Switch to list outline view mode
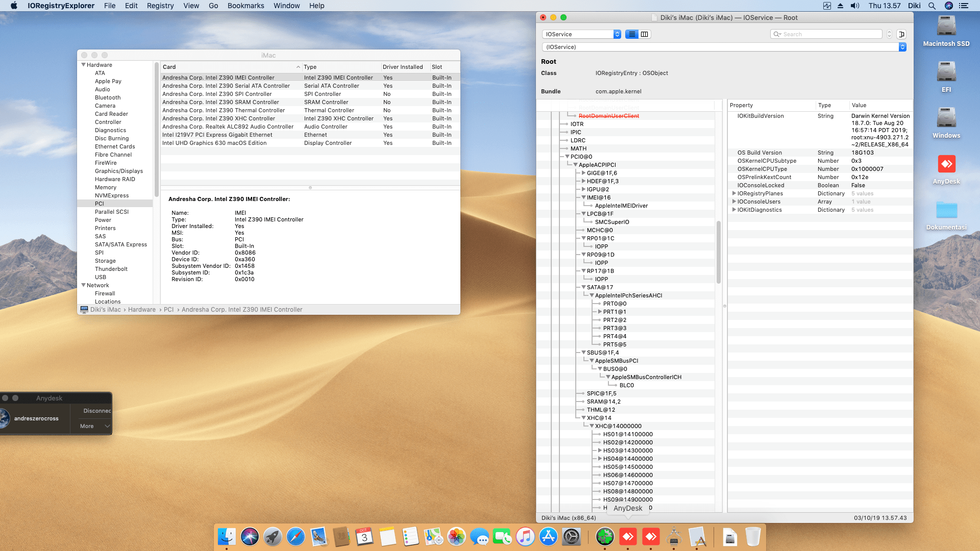 (632, 34)
